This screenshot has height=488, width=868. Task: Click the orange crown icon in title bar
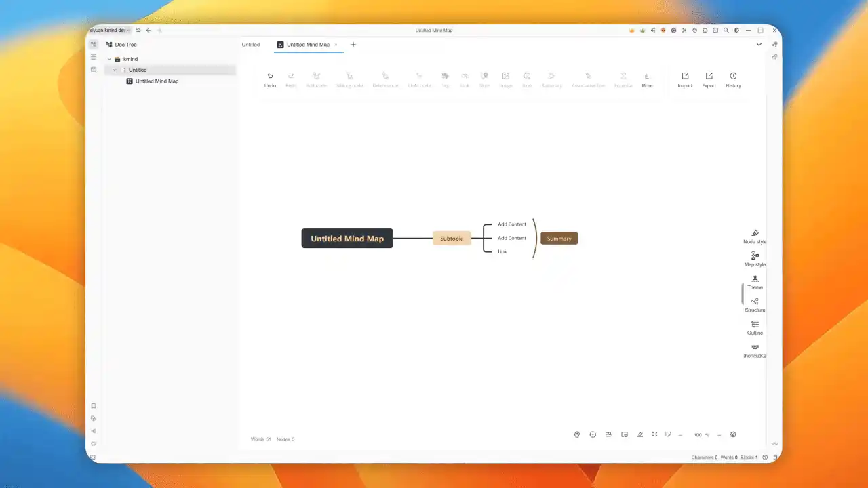pos(632,30)
